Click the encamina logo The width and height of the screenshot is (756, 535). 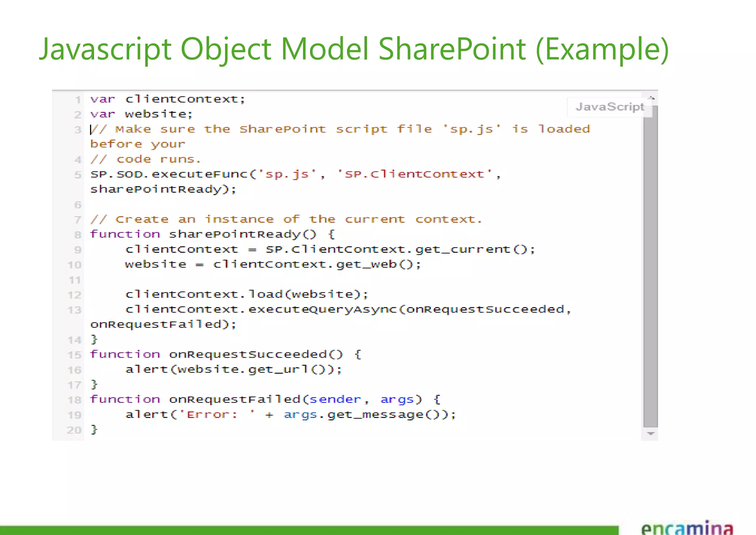click(x=687, y=528)
